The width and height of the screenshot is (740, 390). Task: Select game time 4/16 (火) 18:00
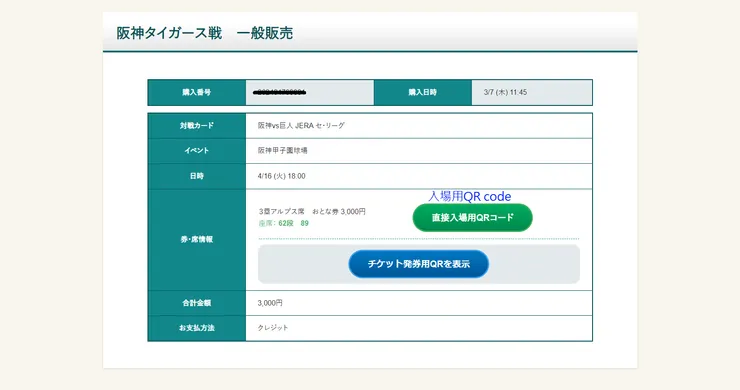(x=281, y=176)
